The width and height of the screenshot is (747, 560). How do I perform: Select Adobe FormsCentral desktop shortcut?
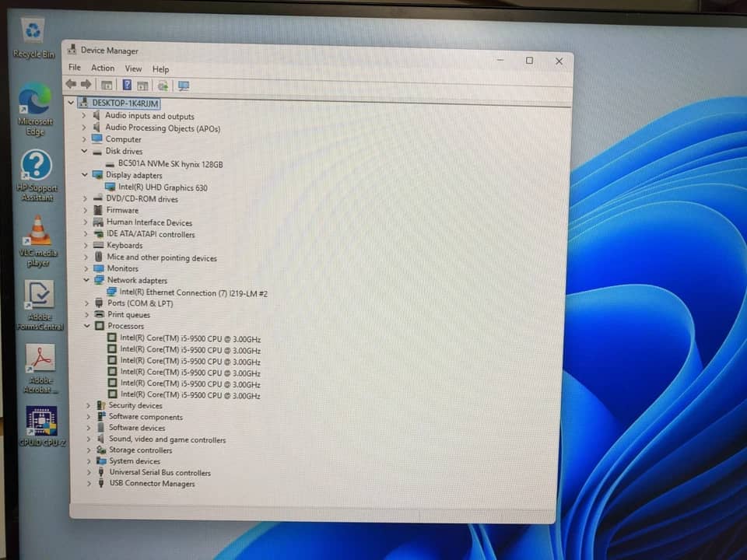40,305
